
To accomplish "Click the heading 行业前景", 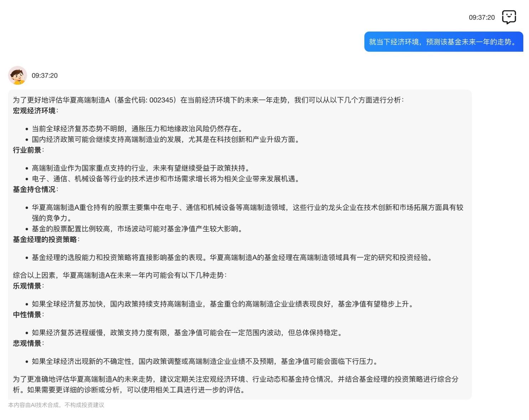I will pos(27,150).
